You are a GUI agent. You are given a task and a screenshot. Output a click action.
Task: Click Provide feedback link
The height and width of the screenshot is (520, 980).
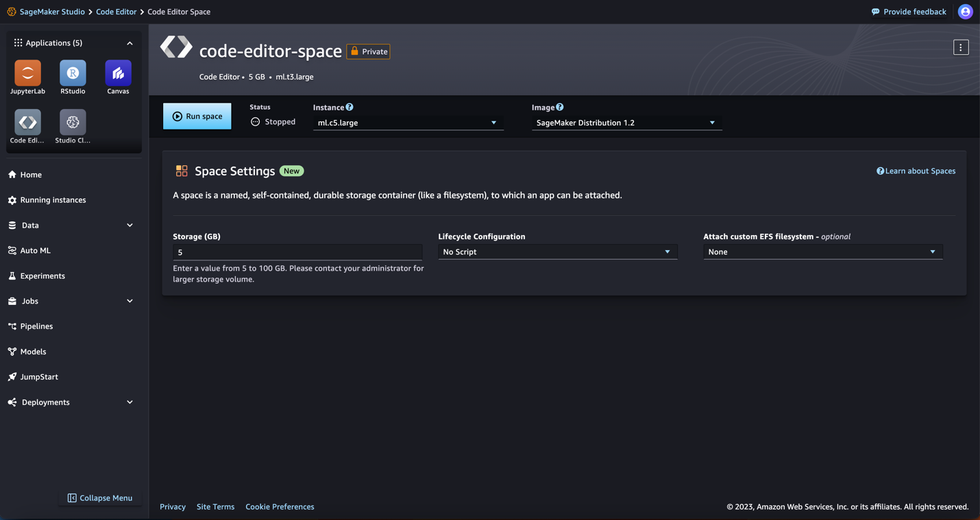909,12
